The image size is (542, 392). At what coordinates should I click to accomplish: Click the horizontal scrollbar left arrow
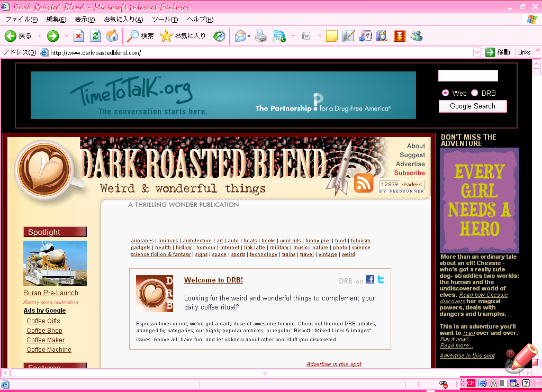[x=5, y=372]
